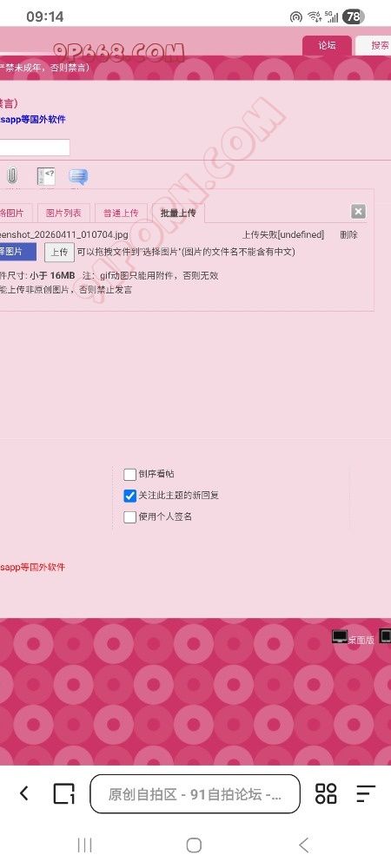
Task: Tap the browser address bar
Action: coord(195,794)
